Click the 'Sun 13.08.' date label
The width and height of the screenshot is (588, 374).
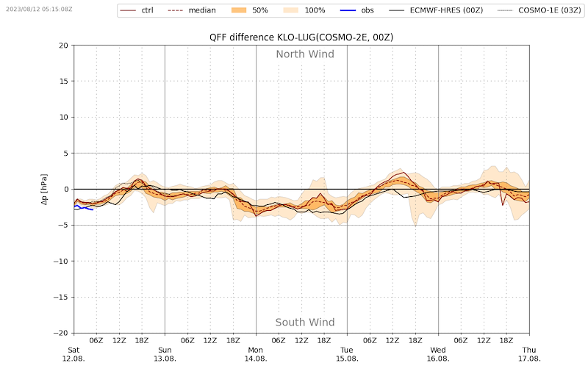[165, 354]
